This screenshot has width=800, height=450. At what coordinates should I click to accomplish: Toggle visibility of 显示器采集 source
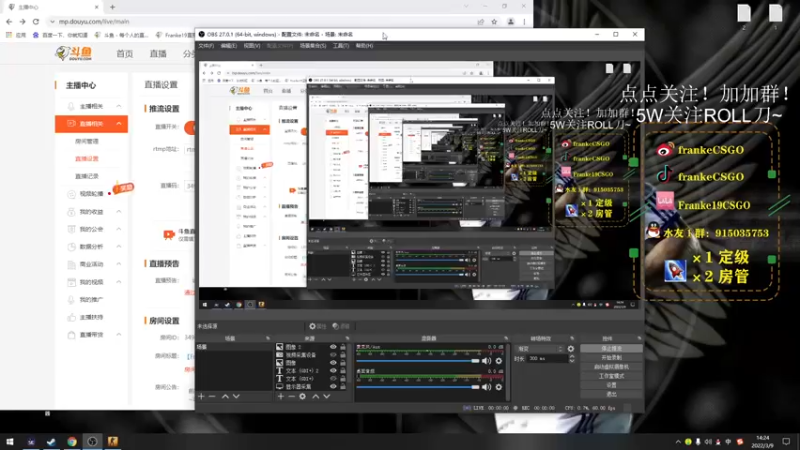[x=333, y=387]
